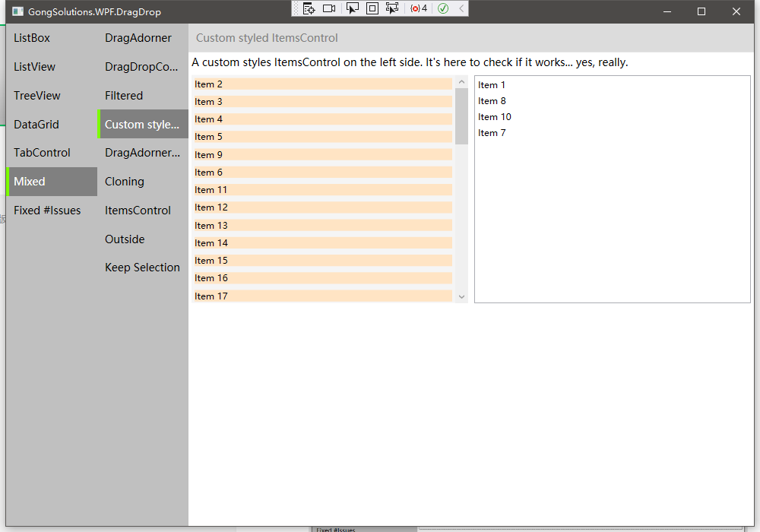Open binding failures indicator showing 4
The width and height of the screenshot is (760, 532).
pyautogui.click(x=418, y=8)
